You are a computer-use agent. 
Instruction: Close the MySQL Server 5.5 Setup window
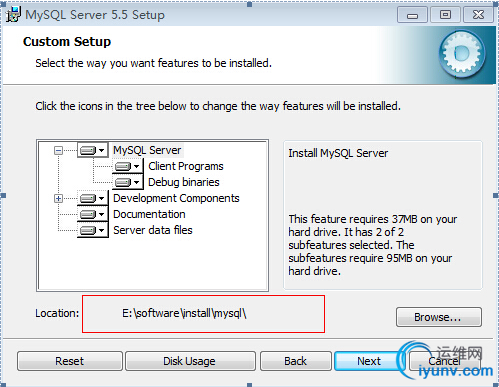click(478, 15)
